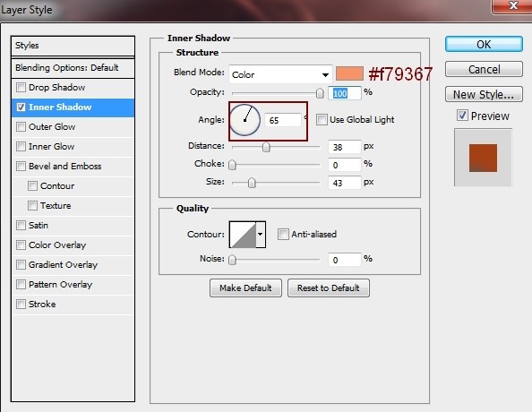Click the angle dial control

[245, 120]
